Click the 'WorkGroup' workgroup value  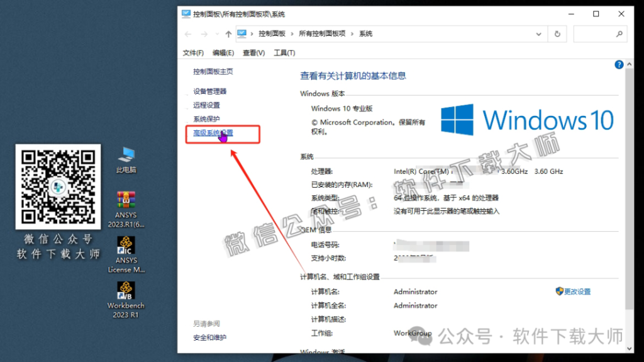413,333
